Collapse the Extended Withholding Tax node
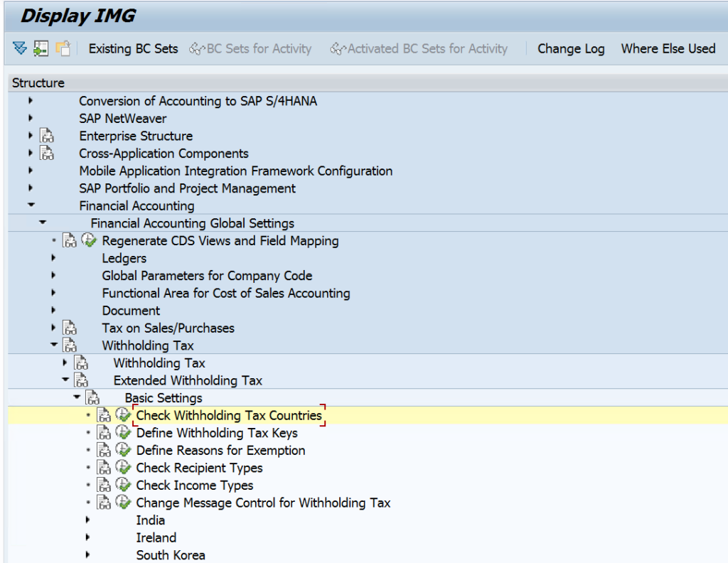The width and height of the screenshot is (728, 563). 65,380
